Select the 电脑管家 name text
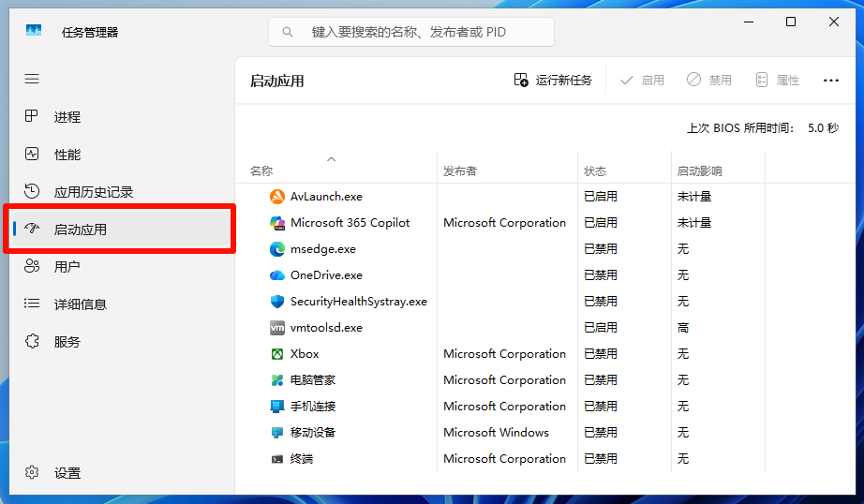864x504 pixels. pos(313,380)
